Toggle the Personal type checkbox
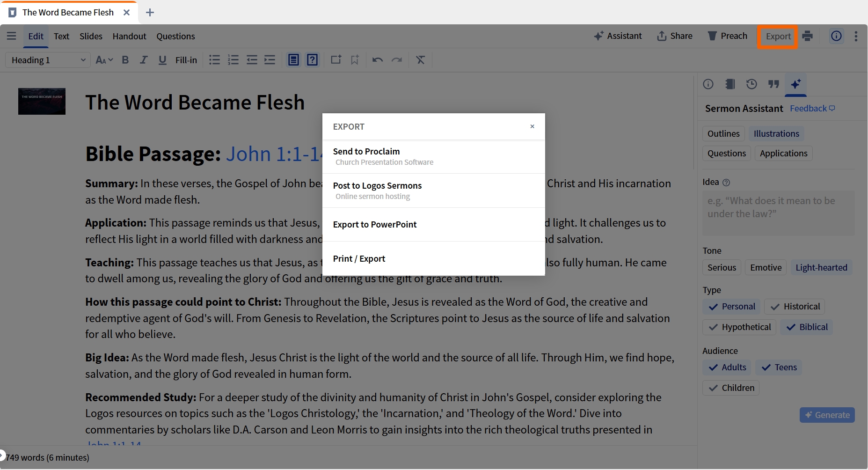Viewport: 868px width, 470px height. (731, 307)
